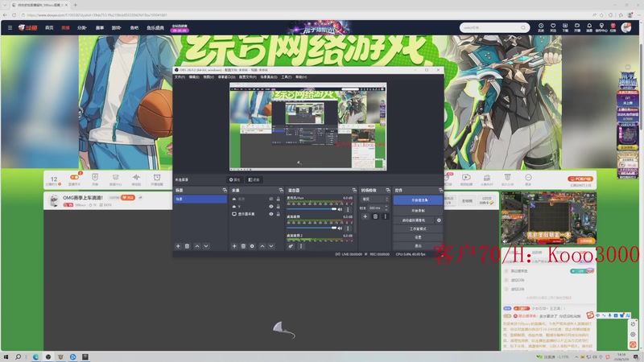Open options dots for the Mic/Aux channel
Image resolution: width=644 pixels, height=362 pixels.
pyautogui.click(x=348, y=209)
